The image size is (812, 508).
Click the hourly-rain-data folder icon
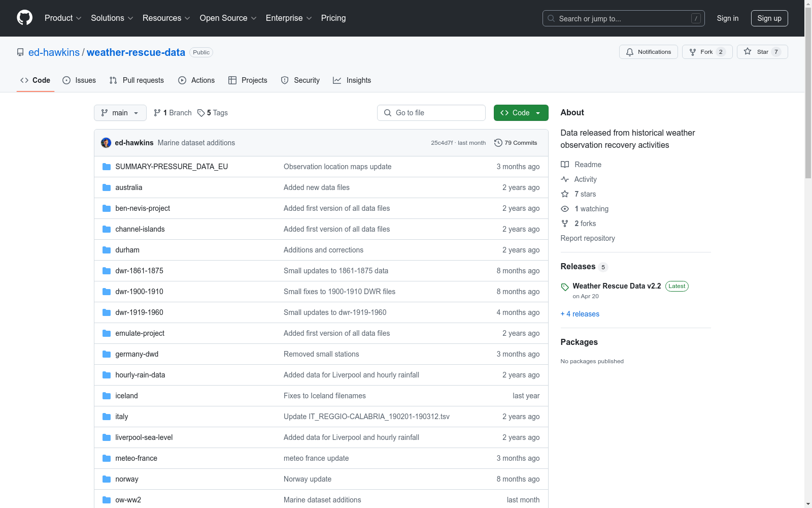[x=107, y=375]
